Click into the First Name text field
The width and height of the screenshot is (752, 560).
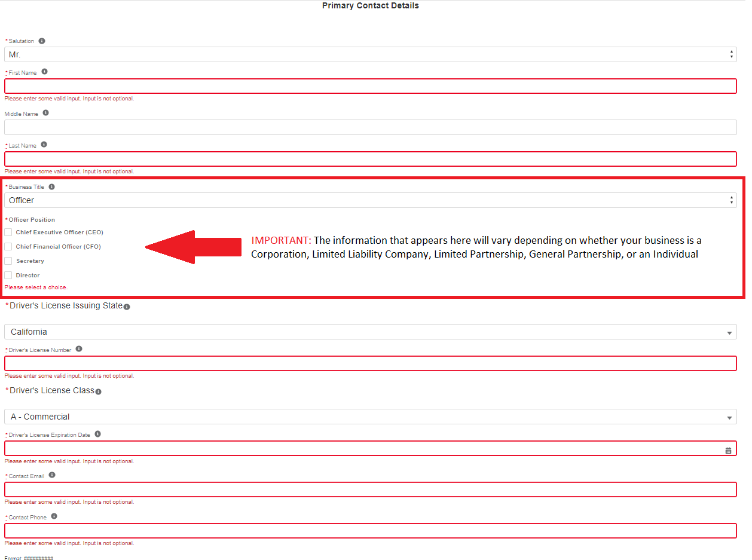pos(370,86)
